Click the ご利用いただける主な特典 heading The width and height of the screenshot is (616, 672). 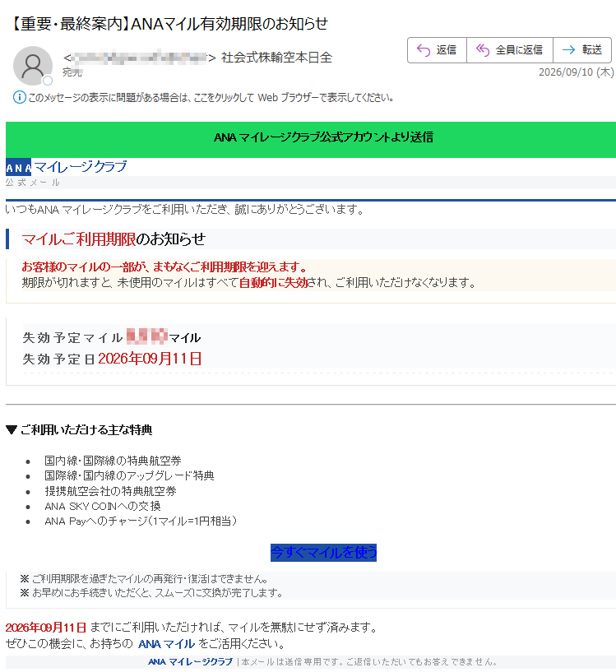80,429
